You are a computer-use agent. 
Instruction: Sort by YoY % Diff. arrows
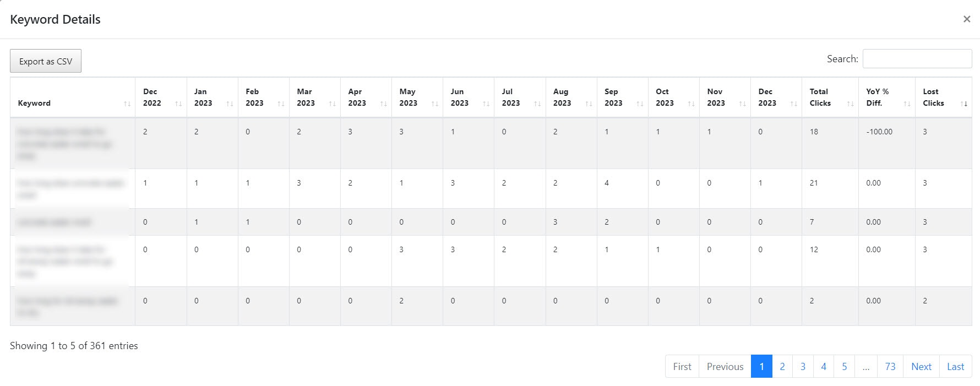pyautogui.click(x=907, y=104)
